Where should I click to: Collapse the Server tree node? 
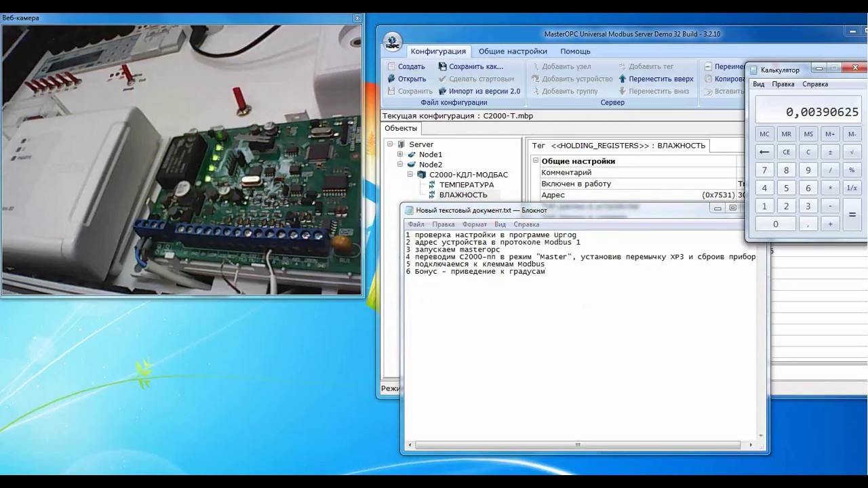pyautogui.click(x=391, y=144)
